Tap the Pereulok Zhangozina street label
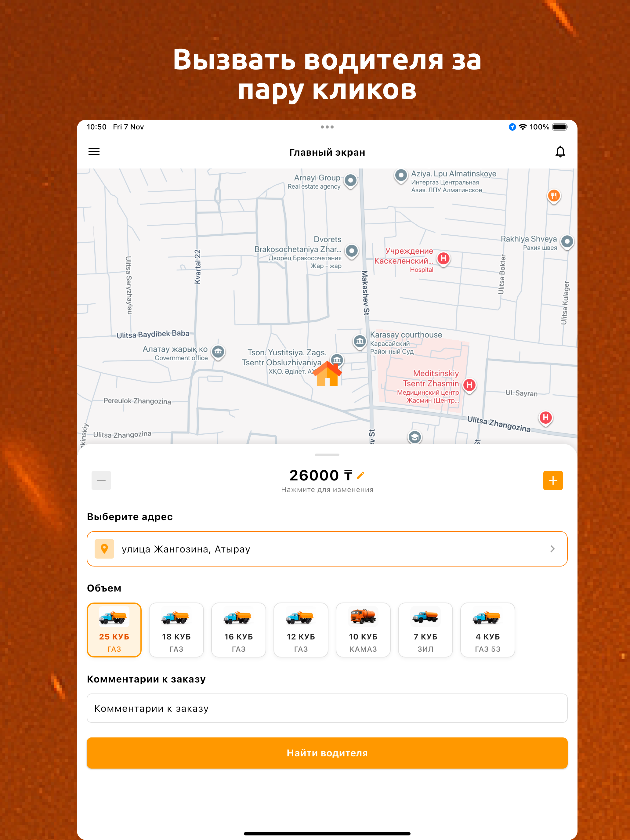This screenshot has height=840, width=630. click(x=137, y=401)
